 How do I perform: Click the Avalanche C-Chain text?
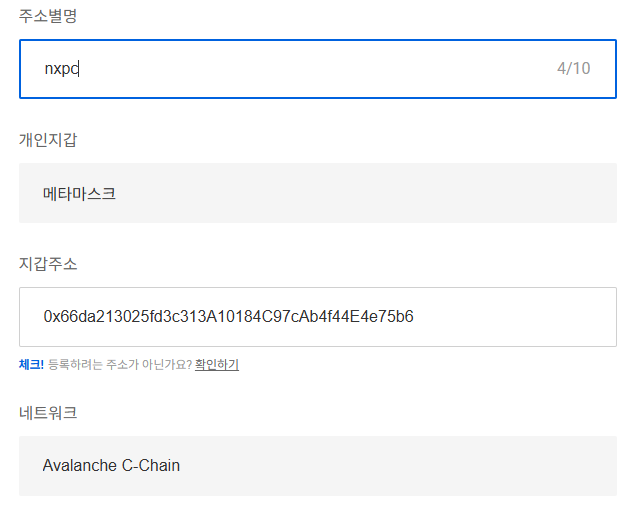click(x=111, y=465)
